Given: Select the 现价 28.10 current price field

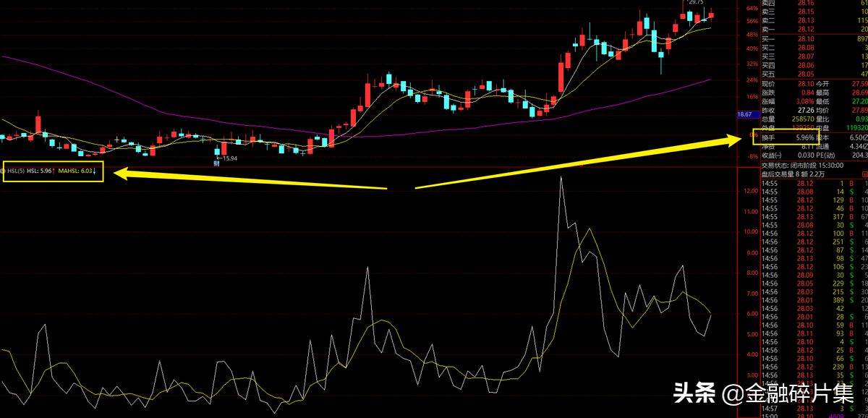Looking at the screenshot, I should (x=788, y=84).
